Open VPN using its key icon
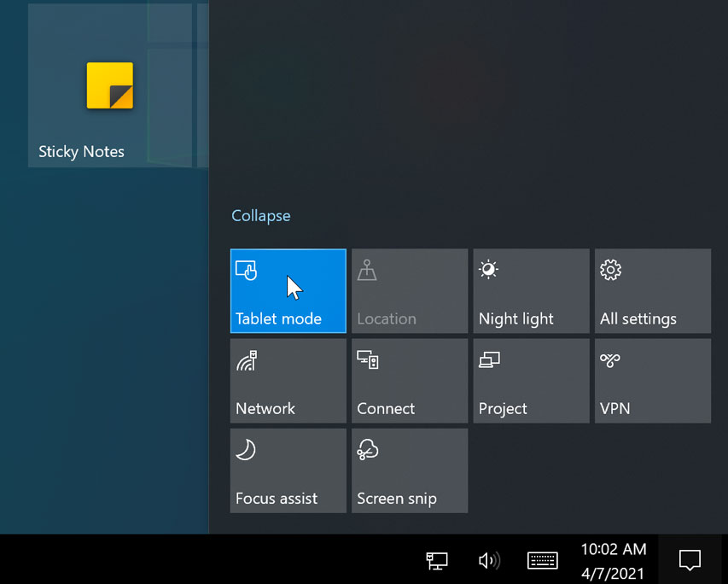This screenshot has width=728, height=584. 610,359
